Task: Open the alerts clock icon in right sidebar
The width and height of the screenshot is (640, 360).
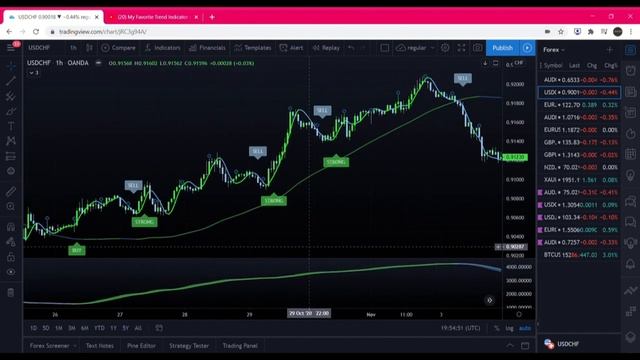Action: (x=631, y=70)
